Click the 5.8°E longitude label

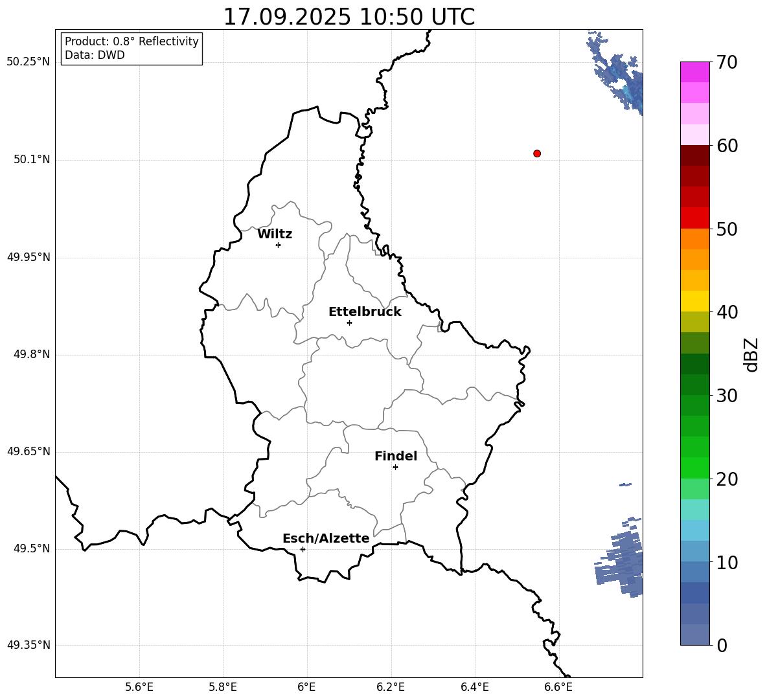click(223, 687)
